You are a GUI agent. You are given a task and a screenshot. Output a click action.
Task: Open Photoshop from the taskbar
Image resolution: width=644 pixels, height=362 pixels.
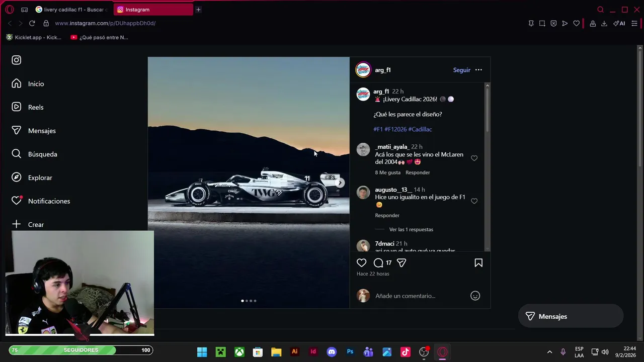(x=350, y=352)
